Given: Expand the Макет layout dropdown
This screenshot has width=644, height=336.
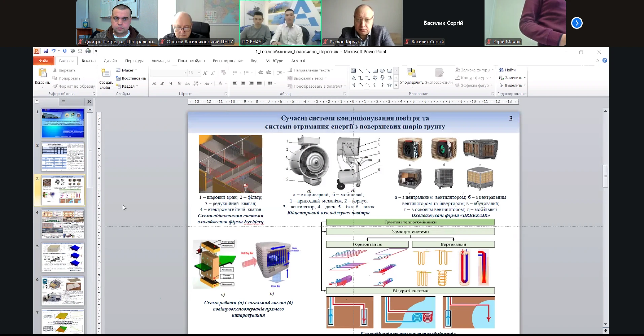Looking at the screenshot, I should coord(136,70).
